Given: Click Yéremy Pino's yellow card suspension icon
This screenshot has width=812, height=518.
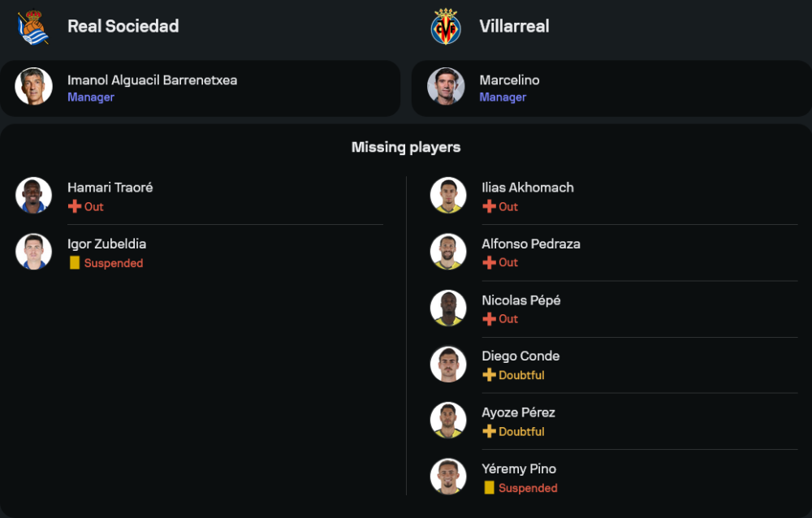Looking at the screenshot, I should (489, 488).
